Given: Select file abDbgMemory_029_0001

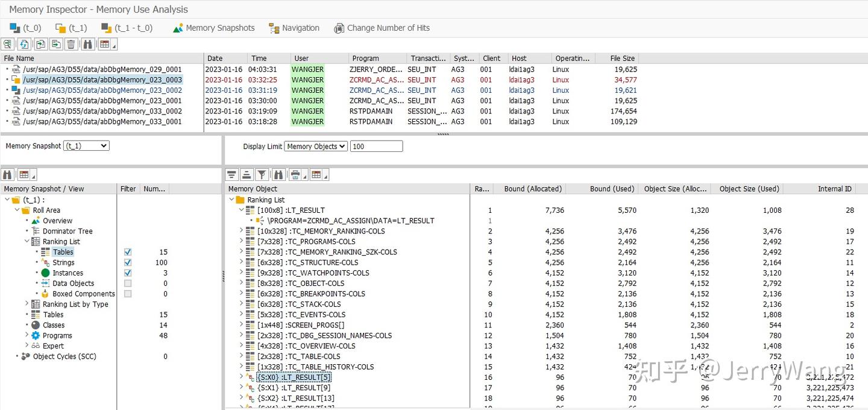Looking at the screenshot, I should pos(102,69).
